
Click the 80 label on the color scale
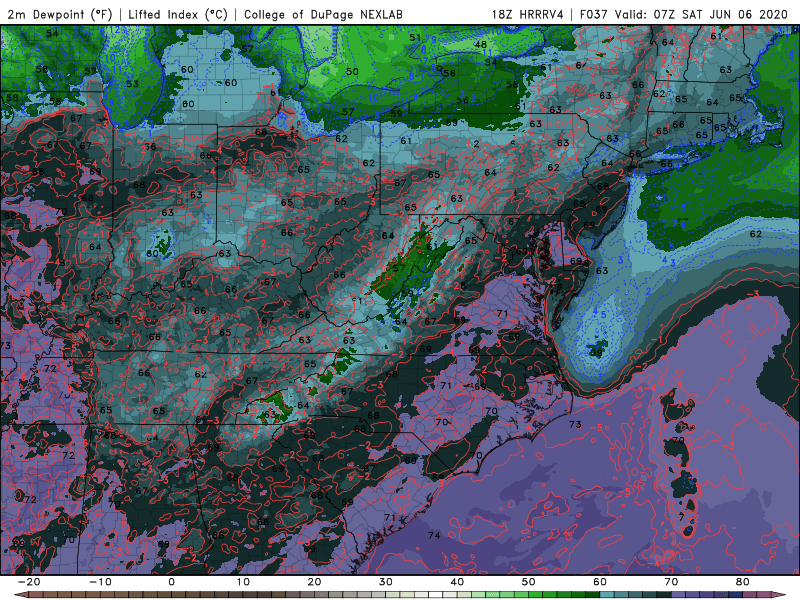(743, 582)
